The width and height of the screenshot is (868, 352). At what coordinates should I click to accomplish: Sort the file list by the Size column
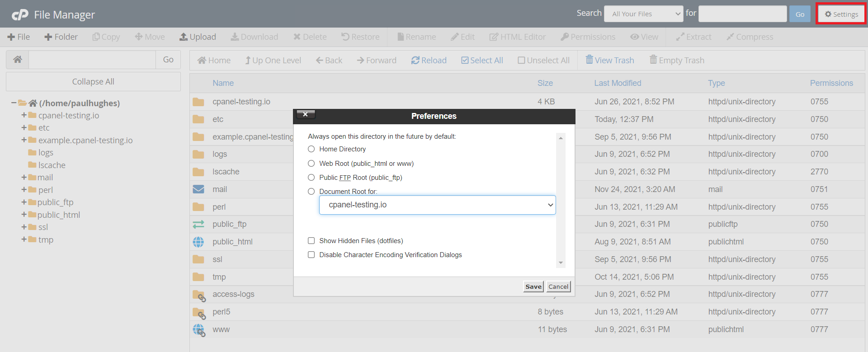pos(545,83)
